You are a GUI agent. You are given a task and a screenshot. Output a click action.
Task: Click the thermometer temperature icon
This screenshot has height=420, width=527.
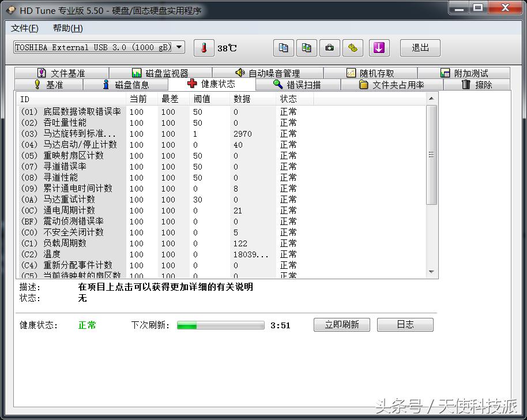click(204, 48)
